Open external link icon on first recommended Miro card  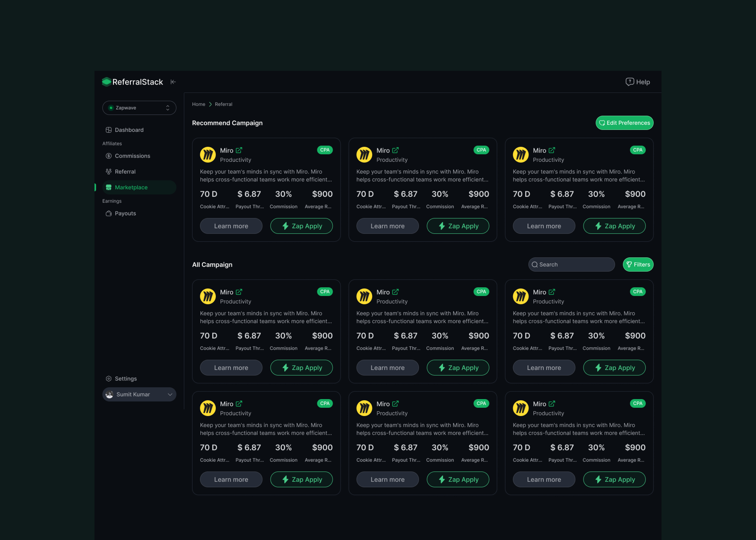click(239, 150)
